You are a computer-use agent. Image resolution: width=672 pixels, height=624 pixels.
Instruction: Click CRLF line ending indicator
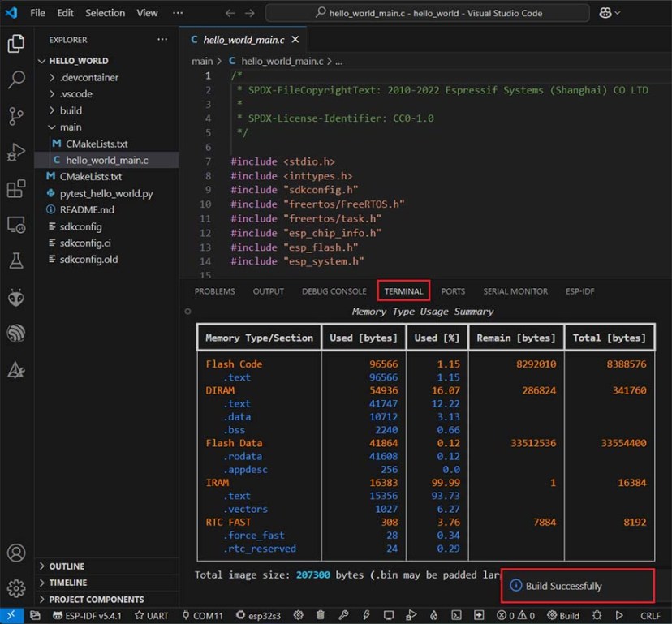tap(652, 615)
